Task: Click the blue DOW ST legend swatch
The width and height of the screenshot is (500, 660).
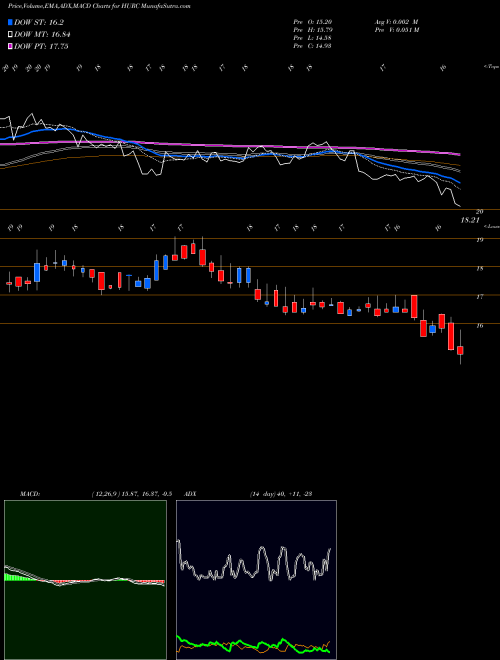Action: pos(10,23)
